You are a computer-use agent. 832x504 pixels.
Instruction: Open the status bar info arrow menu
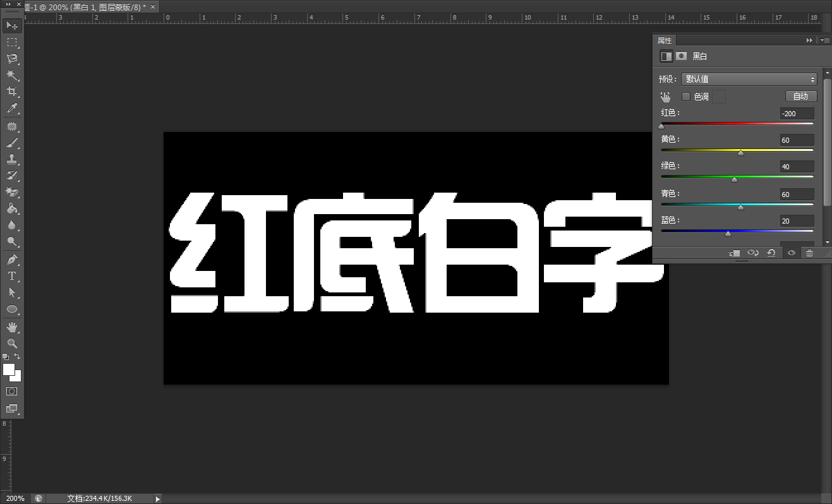pos(158,498)
